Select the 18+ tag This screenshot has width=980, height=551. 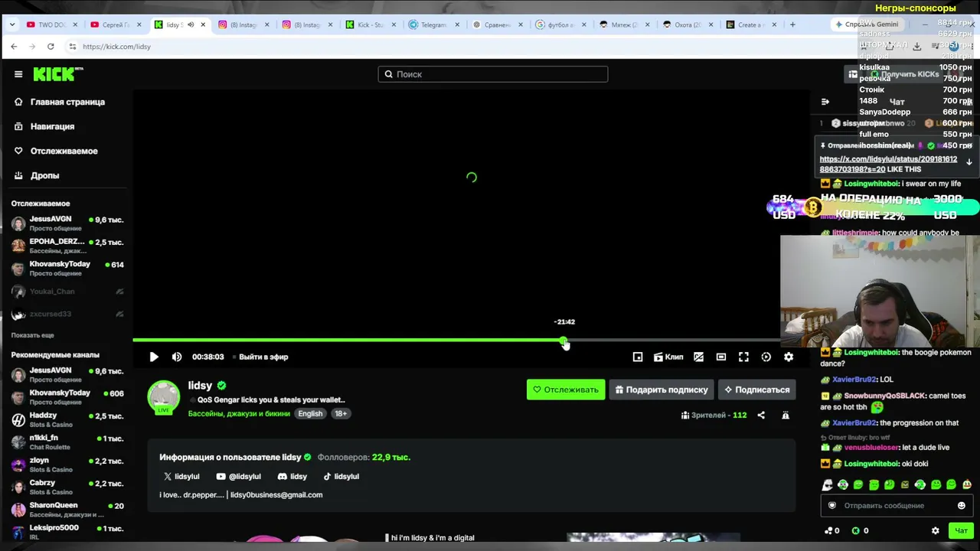click(x=341, y=413)
